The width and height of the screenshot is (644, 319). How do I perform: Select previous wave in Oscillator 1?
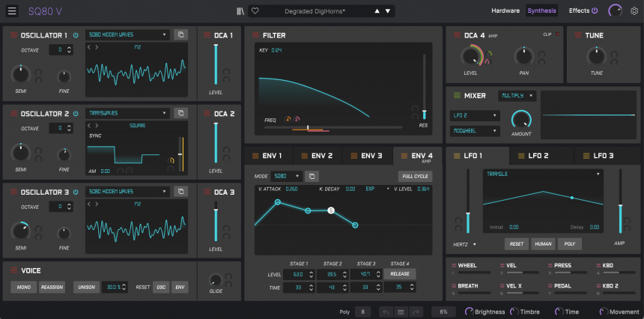[89, 47]
